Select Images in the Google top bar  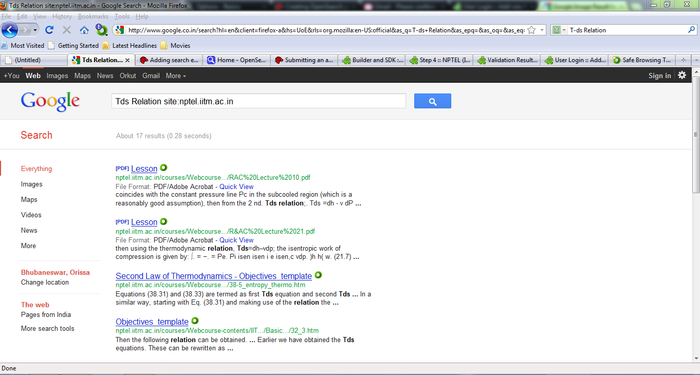(x=57, y=75)
